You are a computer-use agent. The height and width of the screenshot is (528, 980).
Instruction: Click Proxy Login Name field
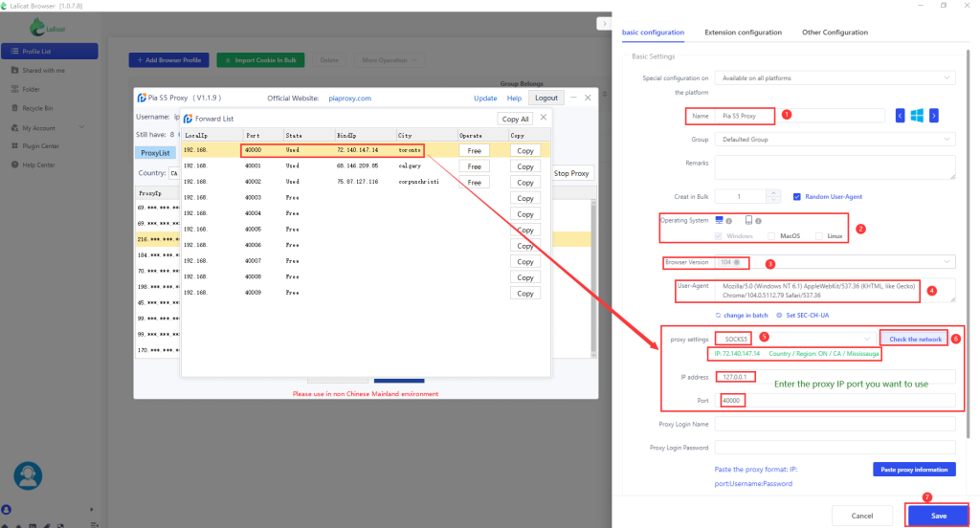[835, 425]
